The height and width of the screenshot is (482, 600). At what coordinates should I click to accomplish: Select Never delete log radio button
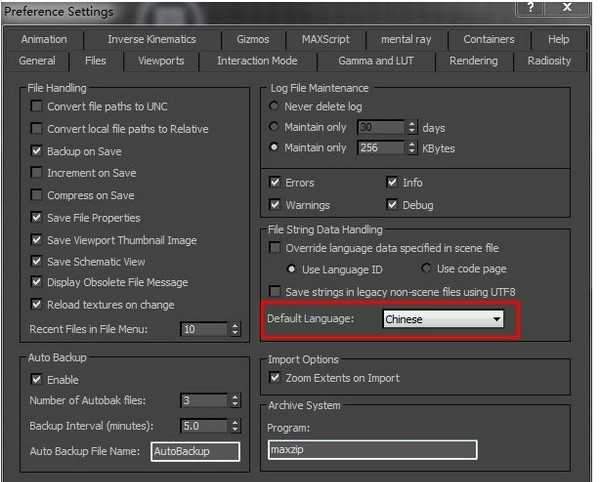(275, 105)
